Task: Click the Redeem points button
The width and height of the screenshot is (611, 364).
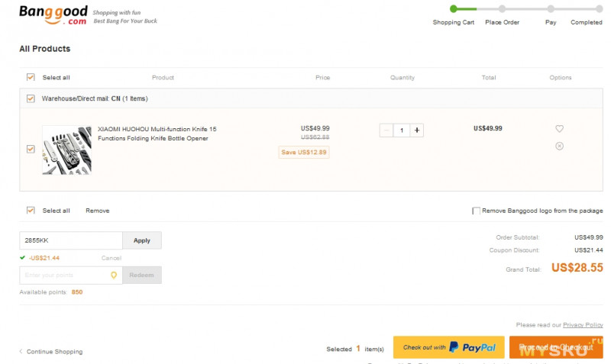Action: pyautogui.click(x=142, y=275)
